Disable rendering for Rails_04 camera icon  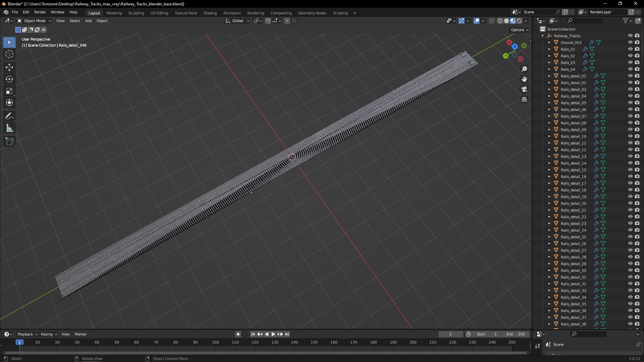coord(637,69)
